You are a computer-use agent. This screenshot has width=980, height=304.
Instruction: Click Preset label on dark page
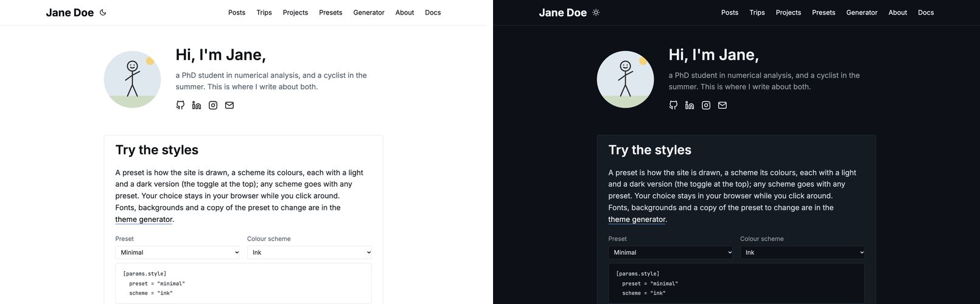[617, 239]
